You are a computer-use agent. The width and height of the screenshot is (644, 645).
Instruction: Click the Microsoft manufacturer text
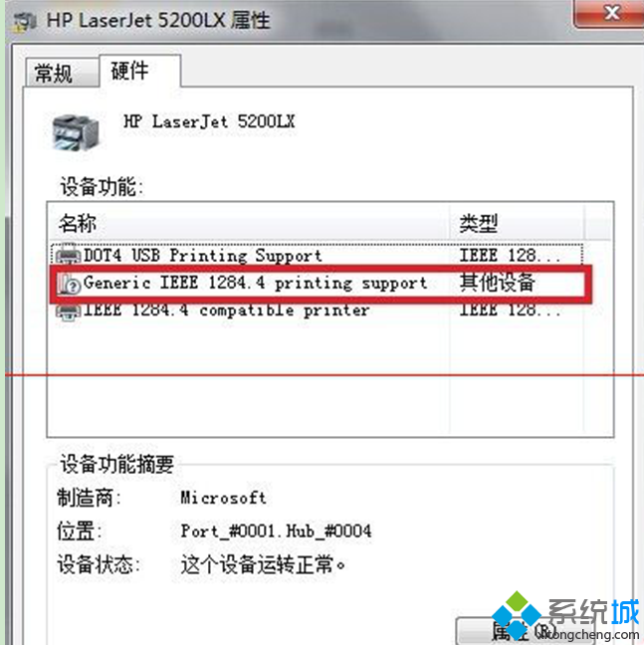223,498
